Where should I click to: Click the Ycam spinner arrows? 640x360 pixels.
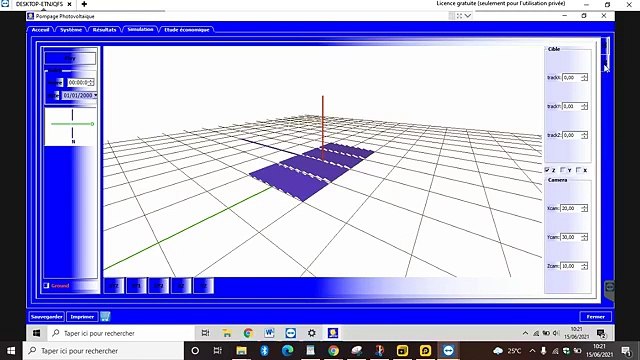pos(584,237)
